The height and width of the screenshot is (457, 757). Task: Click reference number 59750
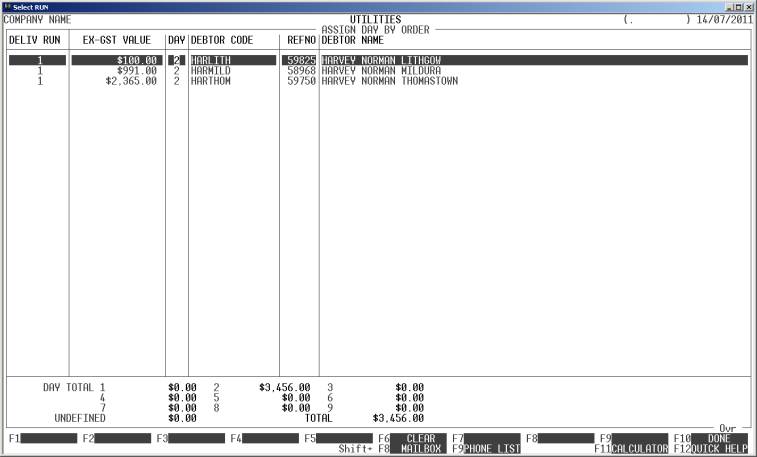pyautogui.click(x=301, y=81)
